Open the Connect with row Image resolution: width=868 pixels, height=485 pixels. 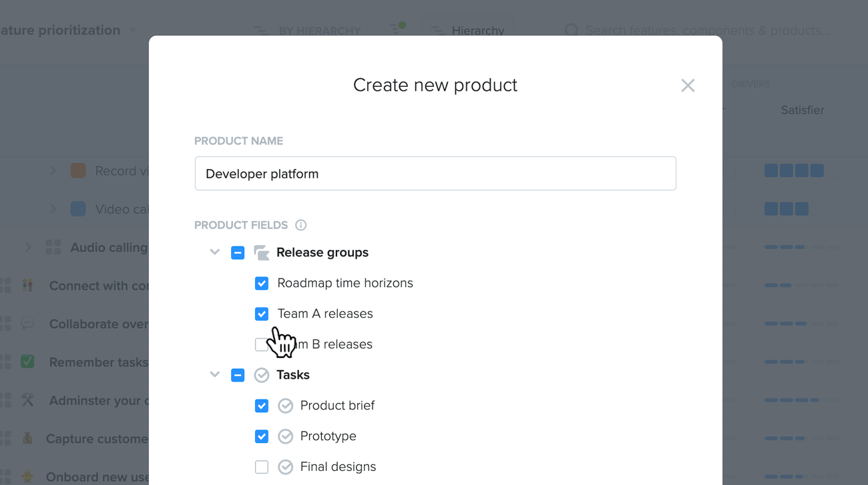(x=99, y=286)
